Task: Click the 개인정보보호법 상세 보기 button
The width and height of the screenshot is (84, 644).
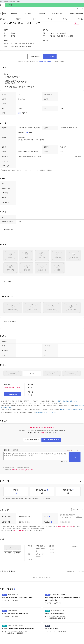Action: pos(32,440)
